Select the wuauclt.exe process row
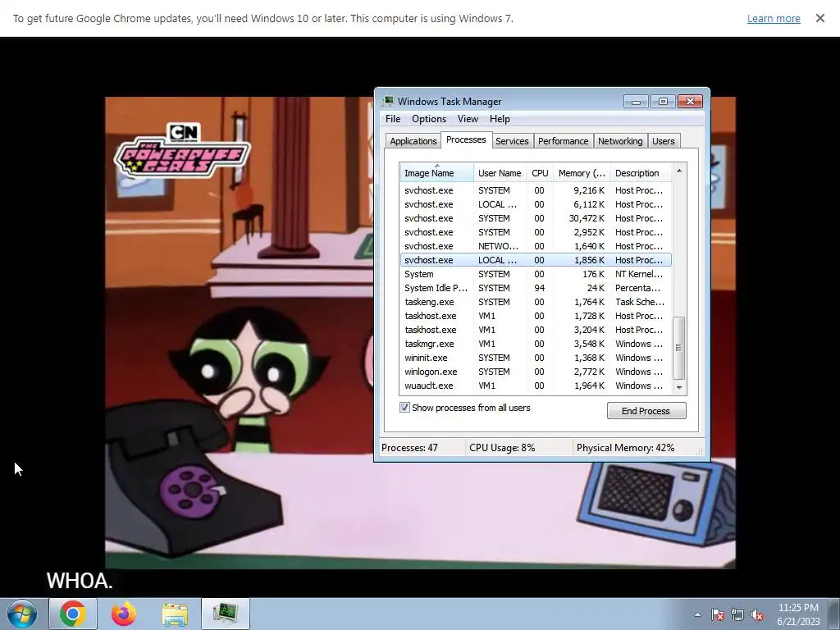 point(536,386)
